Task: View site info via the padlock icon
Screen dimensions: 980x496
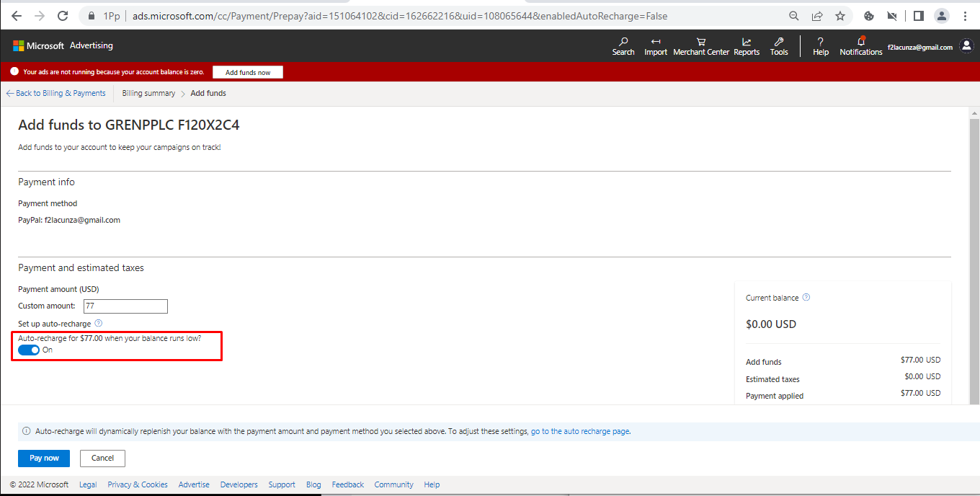Action: point(91,16)
